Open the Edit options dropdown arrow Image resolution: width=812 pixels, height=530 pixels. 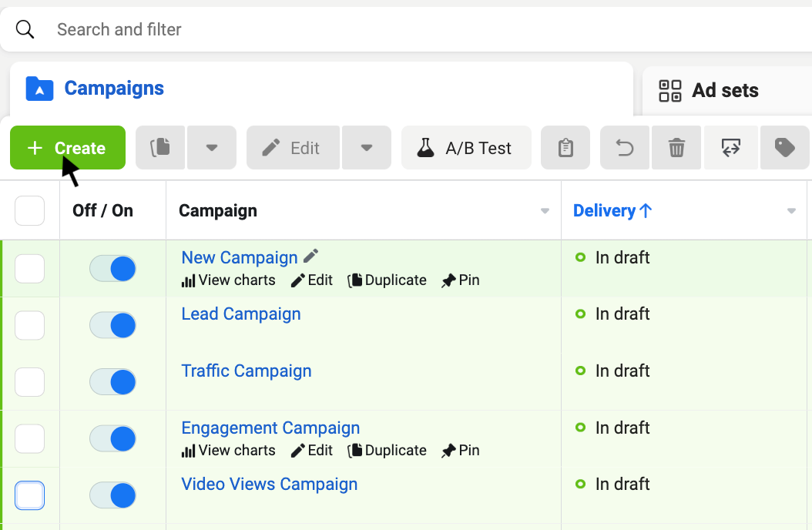tap(367, 148)
